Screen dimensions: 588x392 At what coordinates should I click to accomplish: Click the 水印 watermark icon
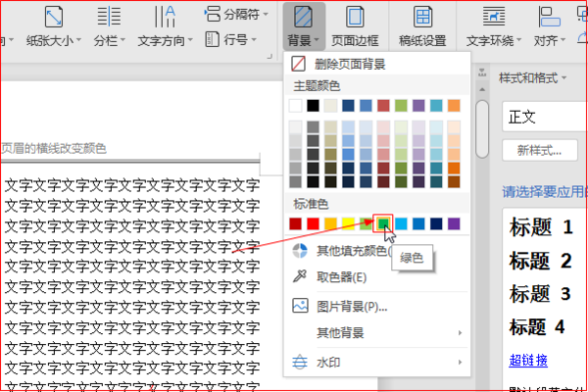click(x=300, y=362)
